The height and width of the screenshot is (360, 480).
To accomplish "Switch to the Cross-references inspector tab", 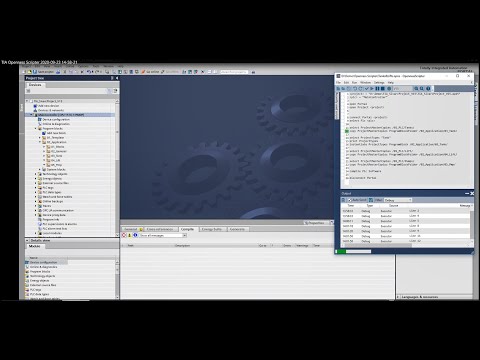I will 160,229.
